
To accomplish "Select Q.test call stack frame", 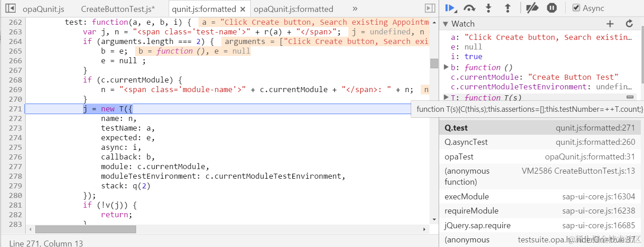I will point(540,128).
